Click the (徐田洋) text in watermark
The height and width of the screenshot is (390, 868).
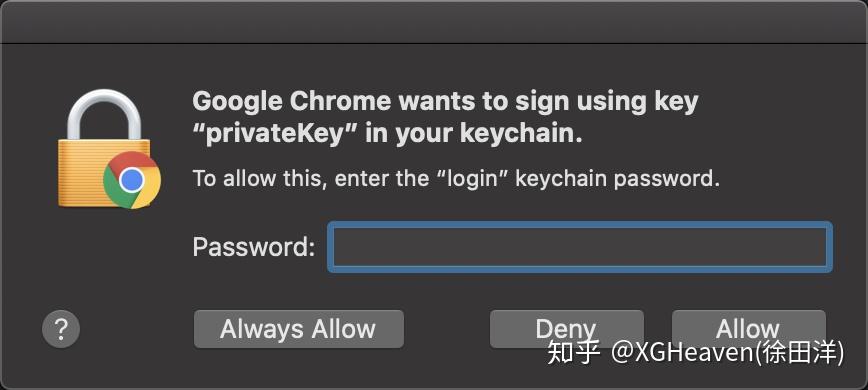click(x=800, y=353)
